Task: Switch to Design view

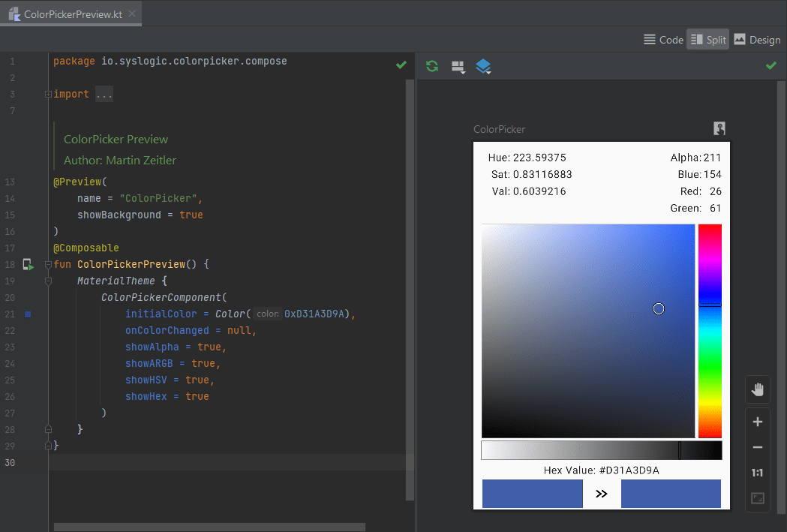Action: [757, 39]
